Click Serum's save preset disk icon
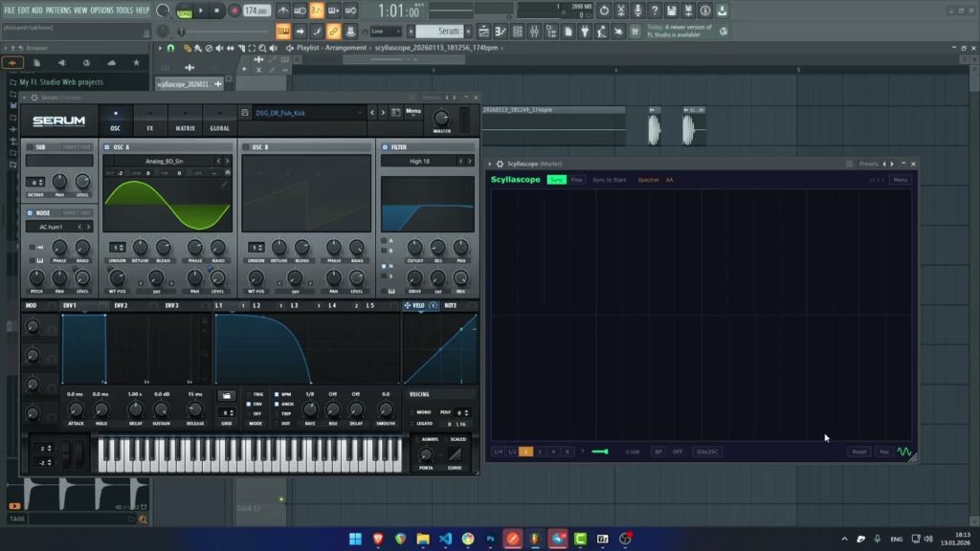This screenshot has height=551, width=980. (245, 113)
